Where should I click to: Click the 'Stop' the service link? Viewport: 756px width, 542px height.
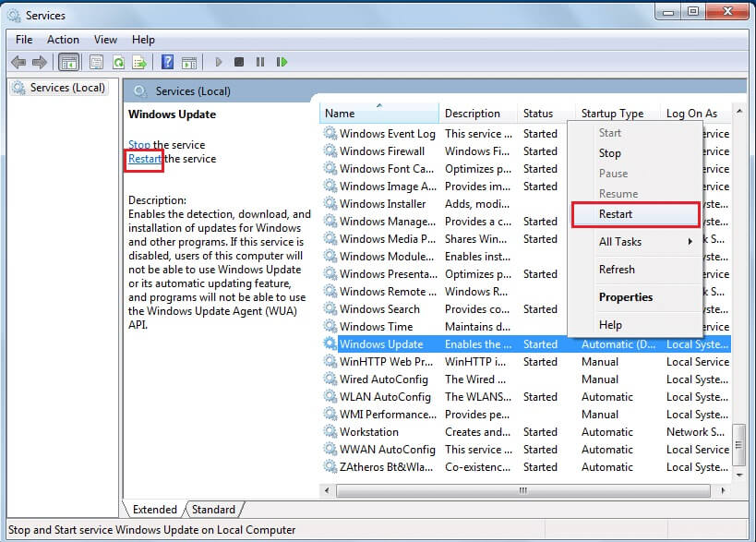click(139, 145)
